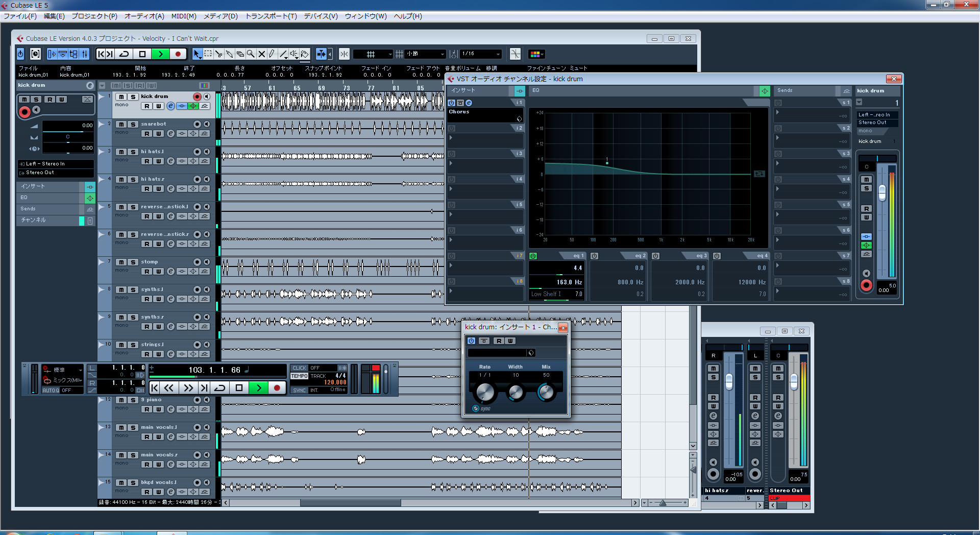This screenshot has width=980, height=535.
Task: Click Low Shelf I filter type label
Action: pos(546,294)
